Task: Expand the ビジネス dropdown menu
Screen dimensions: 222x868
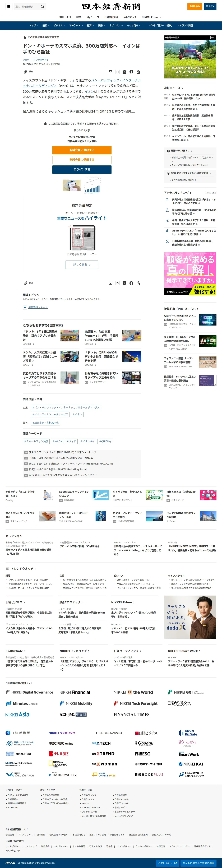Action: click(x=59, y=26)
